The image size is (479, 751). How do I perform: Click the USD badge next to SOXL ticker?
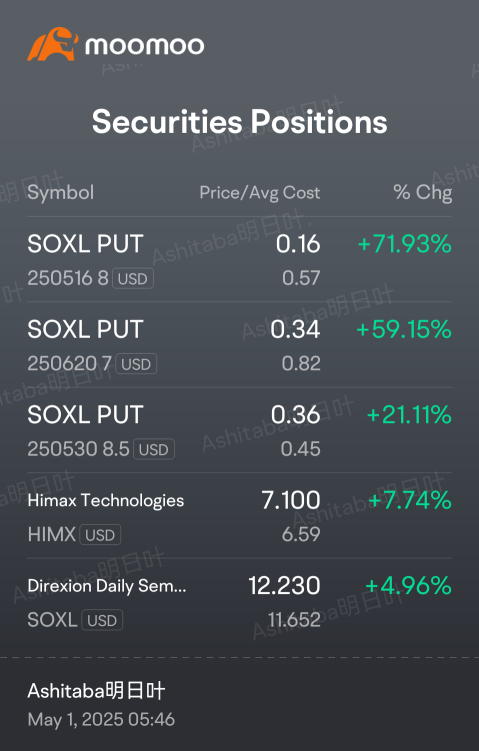102,620
